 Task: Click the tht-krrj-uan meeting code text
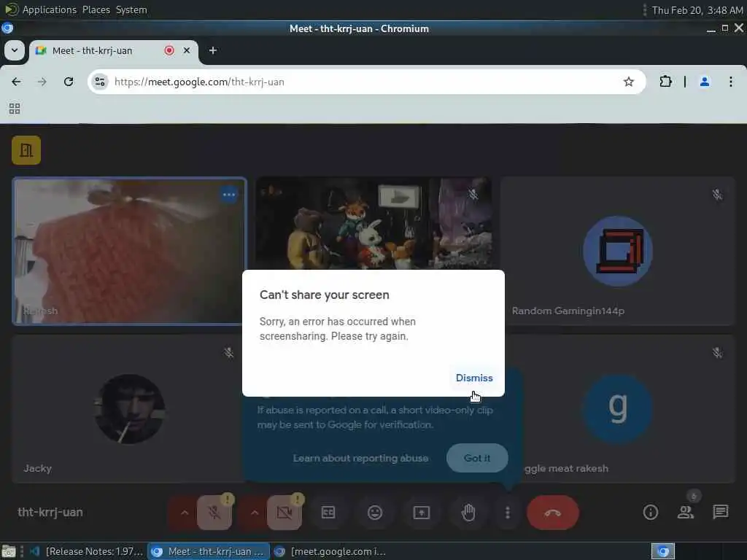(x=50, y=513)
